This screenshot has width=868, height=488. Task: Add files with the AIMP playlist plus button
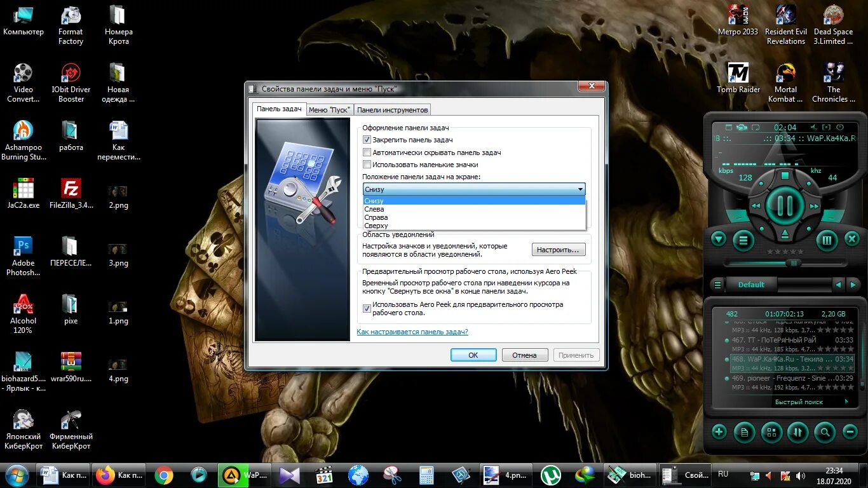click(x=719, y=432)
